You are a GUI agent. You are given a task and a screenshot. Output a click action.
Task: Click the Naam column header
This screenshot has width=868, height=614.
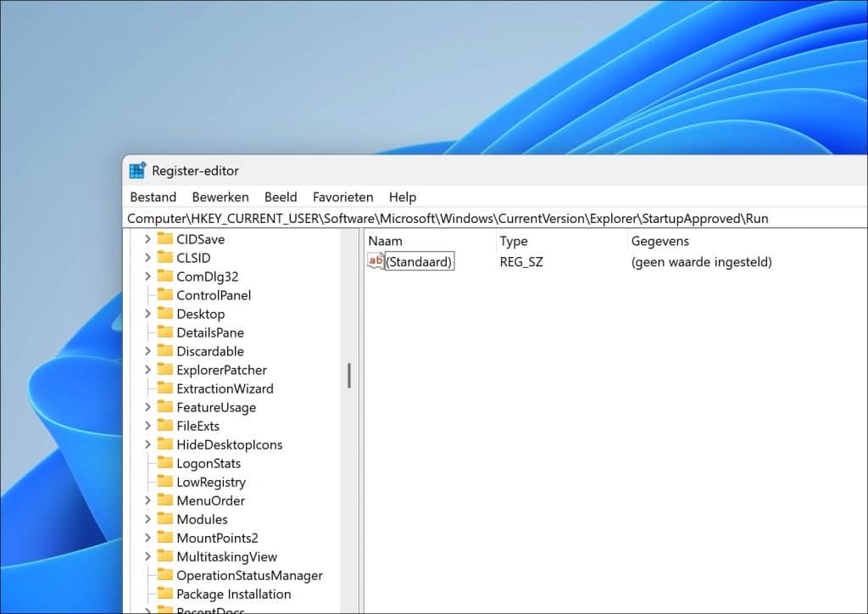(386, 242)
